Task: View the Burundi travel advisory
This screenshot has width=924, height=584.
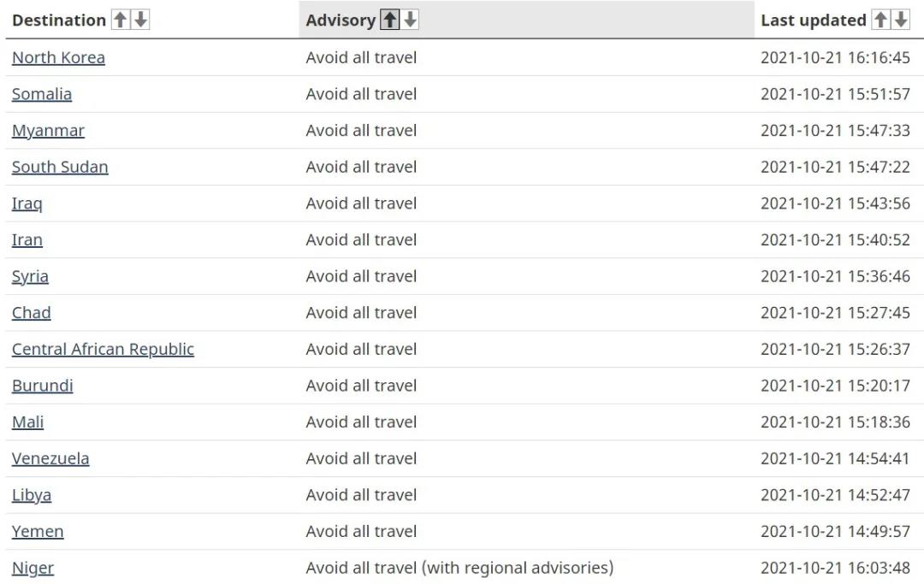Action: click(43, 386)
